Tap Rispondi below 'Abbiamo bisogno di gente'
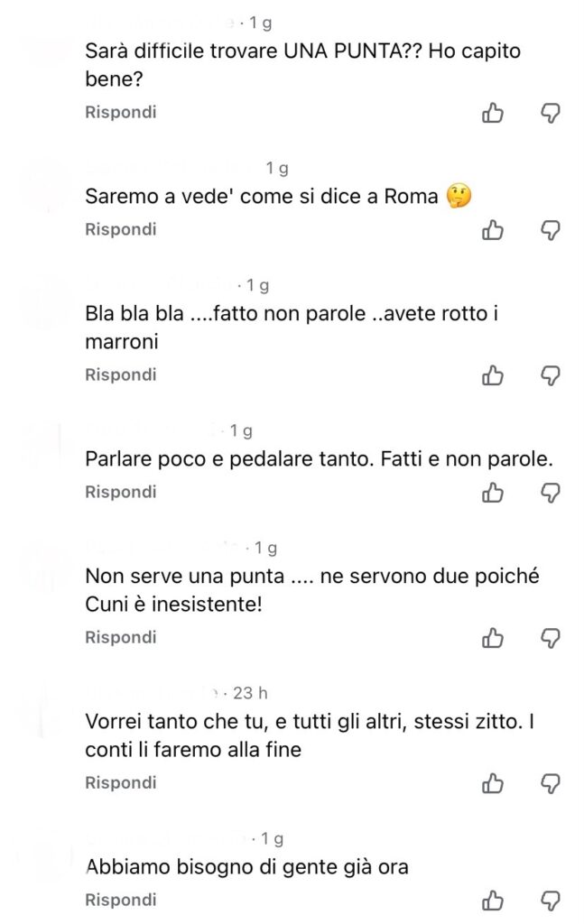584x924 pixels. 121,900
